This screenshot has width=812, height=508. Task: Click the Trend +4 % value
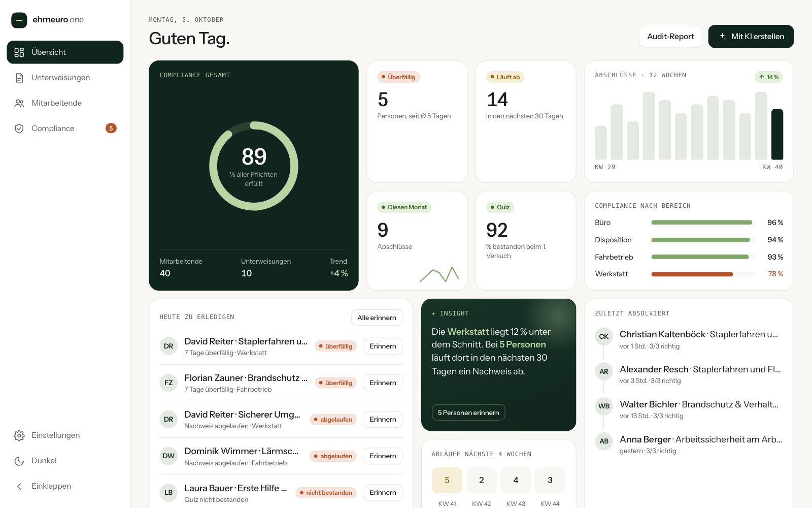tap(339, 273)
